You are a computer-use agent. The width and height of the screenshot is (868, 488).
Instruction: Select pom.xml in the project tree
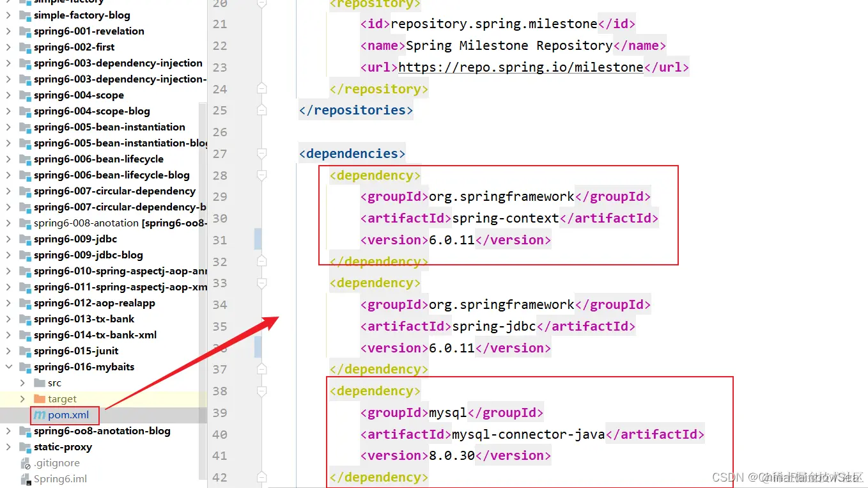[69, 414]
